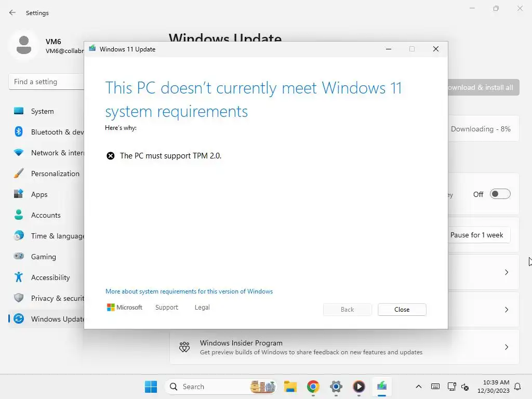The height and width of the screenshot is (399, 532).
Task: Open File Explorer from taskbar
Action: 290,387
